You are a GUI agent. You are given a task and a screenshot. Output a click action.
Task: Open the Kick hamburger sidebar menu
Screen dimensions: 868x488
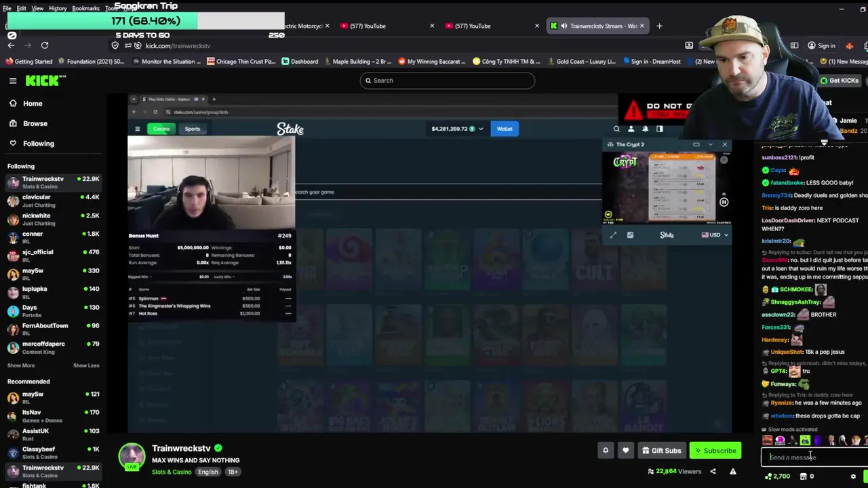pyautogui.click(x=13, y=81)
